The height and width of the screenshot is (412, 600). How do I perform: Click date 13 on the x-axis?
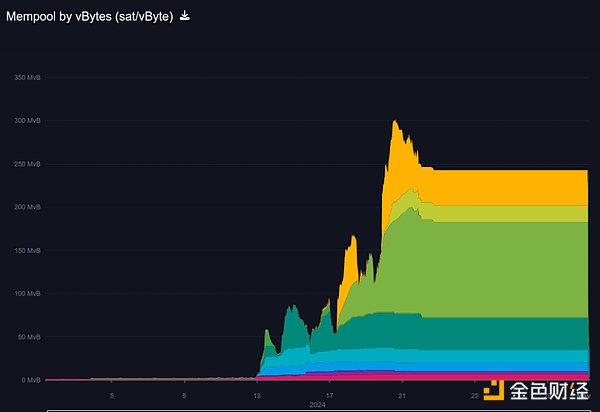256,395
